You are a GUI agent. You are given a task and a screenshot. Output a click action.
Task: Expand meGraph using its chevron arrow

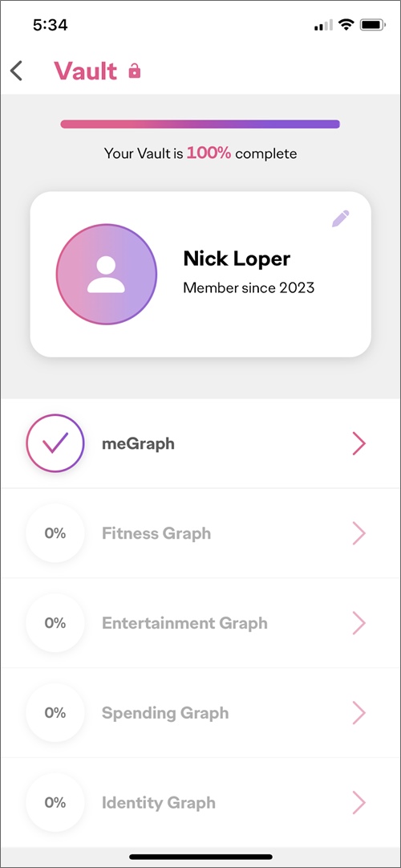click(359, 444)
